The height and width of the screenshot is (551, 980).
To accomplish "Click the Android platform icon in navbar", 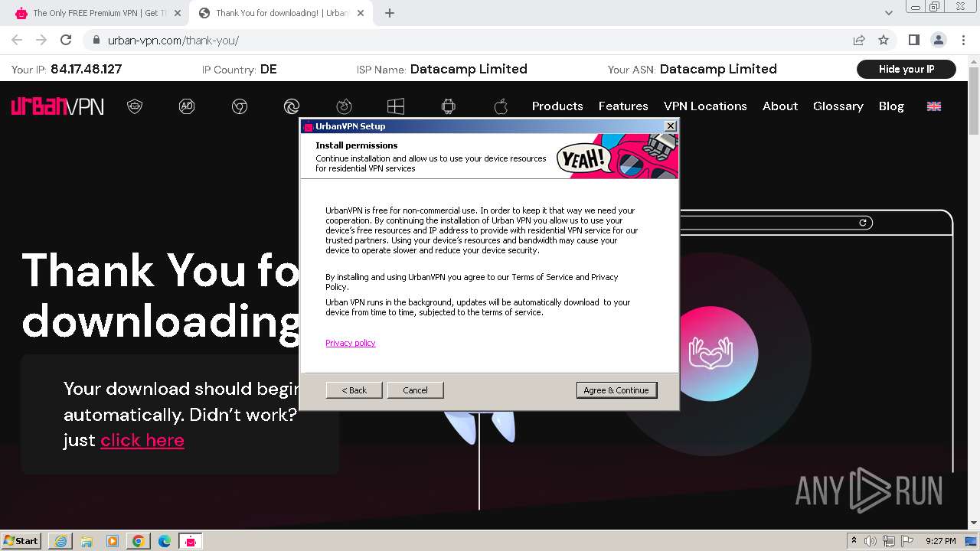I will point(449,106).
